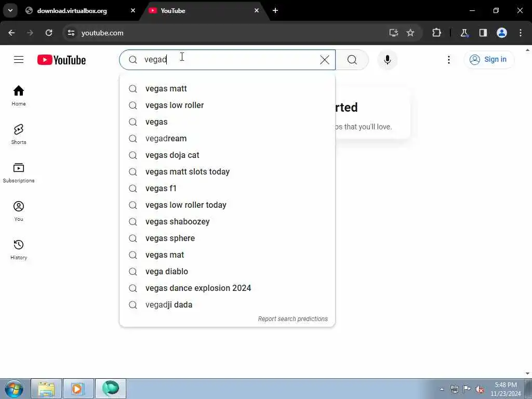Click the YouTube logo

[61, 60]
